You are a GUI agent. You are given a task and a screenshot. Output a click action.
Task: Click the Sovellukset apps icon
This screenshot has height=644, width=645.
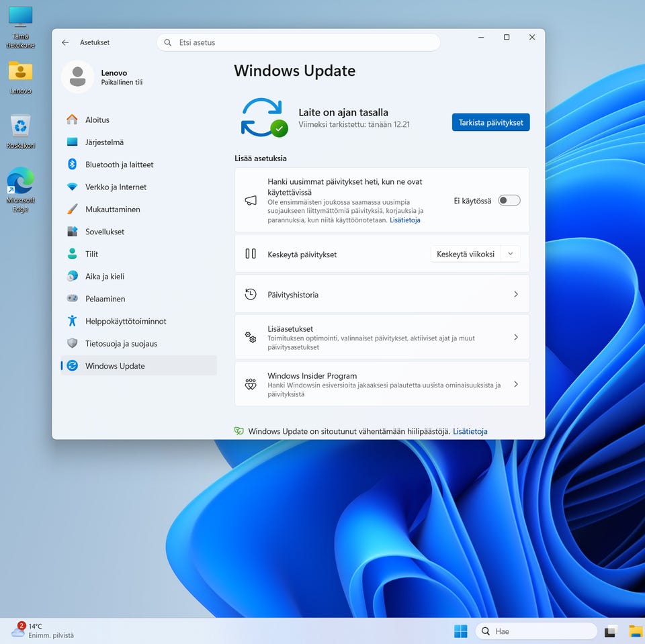[x=72, y=232]
